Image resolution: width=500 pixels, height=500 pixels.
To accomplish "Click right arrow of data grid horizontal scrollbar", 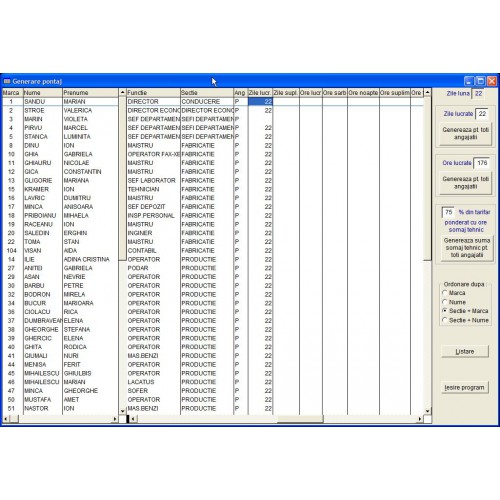I will tap(420, 419).
